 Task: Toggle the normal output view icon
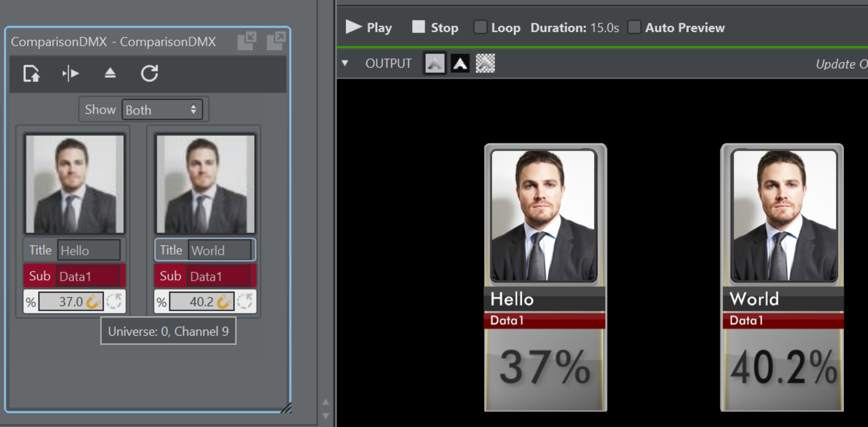435,64
